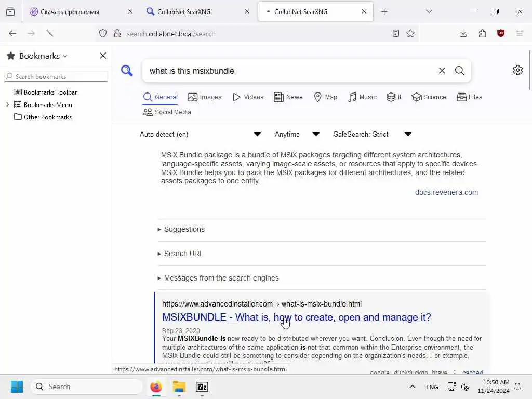Image resolution: width=532 pixels, height=399 pixels.
Task: Open the docs.revenera.com source link
Action: pyautogui.click(x=446, y=192)
